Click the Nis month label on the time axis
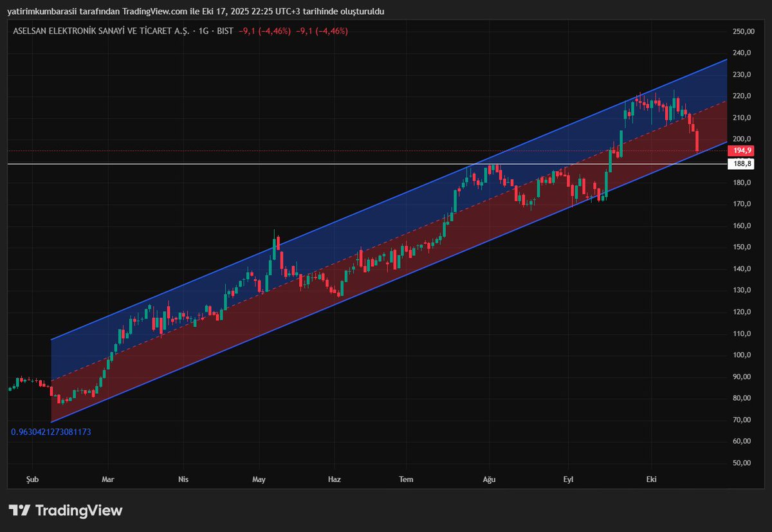 click(x=184, y=479)
